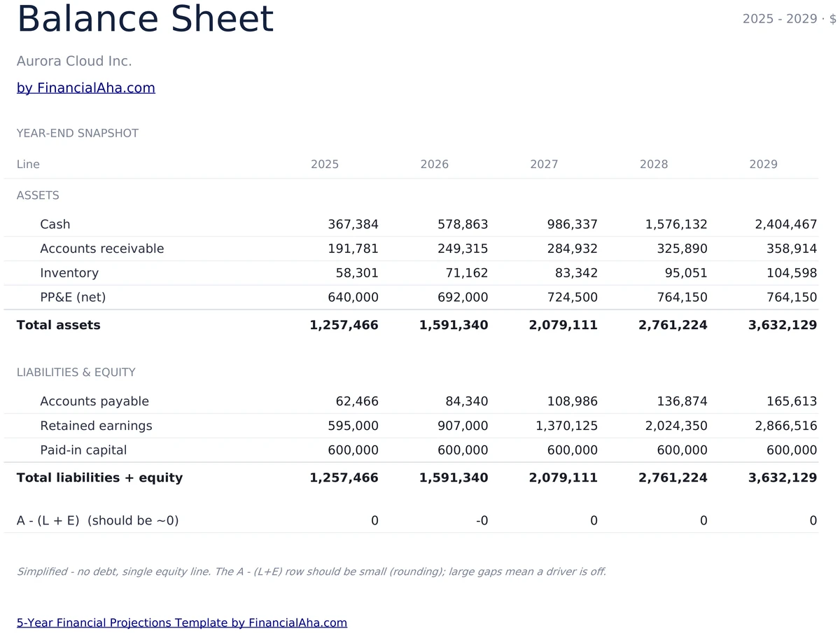Select Accounts payable value 62,466
840x633 pixels.
[x=357, y=401]
